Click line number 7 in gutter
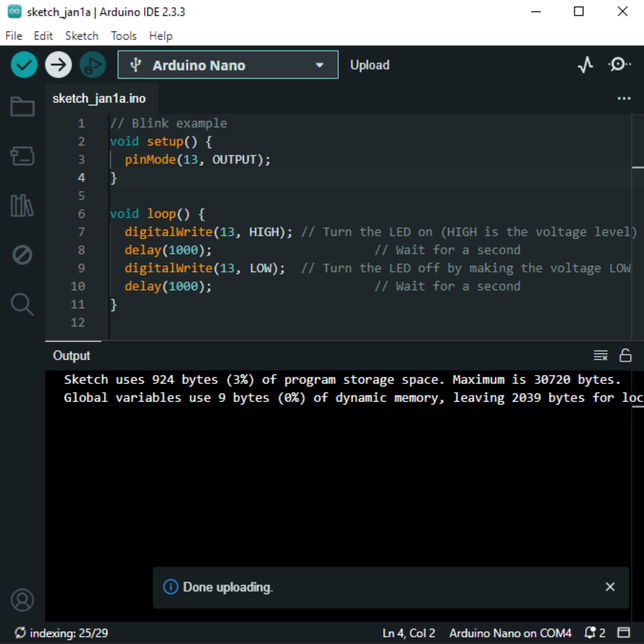Image resolution: width=644 pixels, height=644 pixels. pos(81,232)
